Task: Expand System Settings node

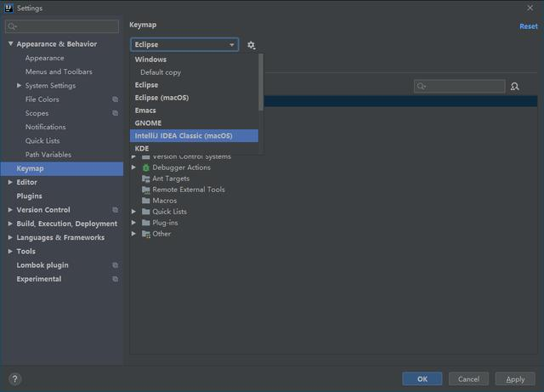Action: tap(19, 85)
